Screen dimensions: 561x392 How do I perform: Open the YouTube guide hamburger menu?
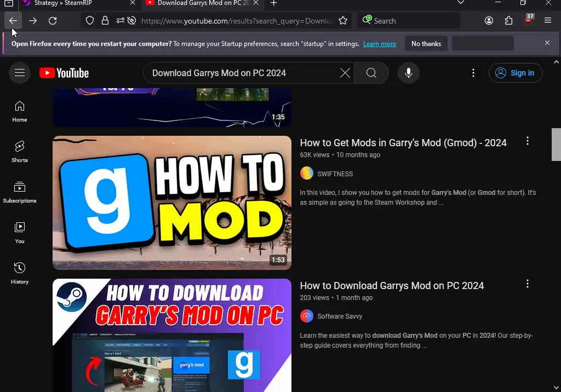pos(20,73)
